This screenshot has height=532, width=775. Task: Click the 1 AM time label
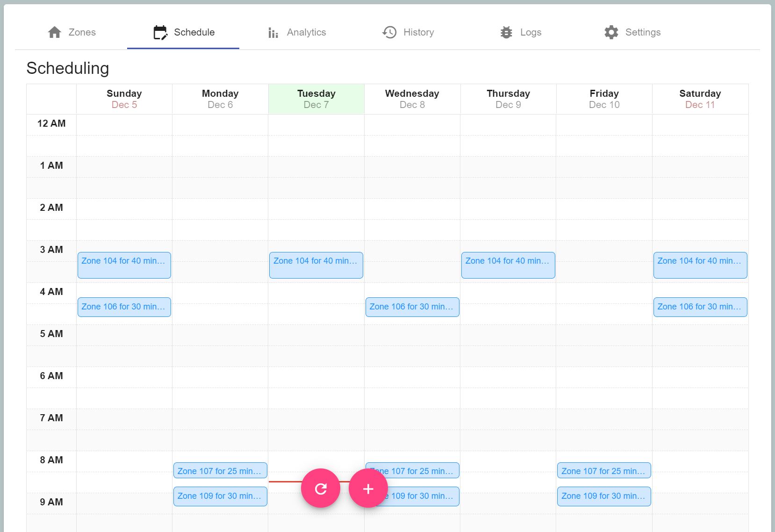click(51, 165)
